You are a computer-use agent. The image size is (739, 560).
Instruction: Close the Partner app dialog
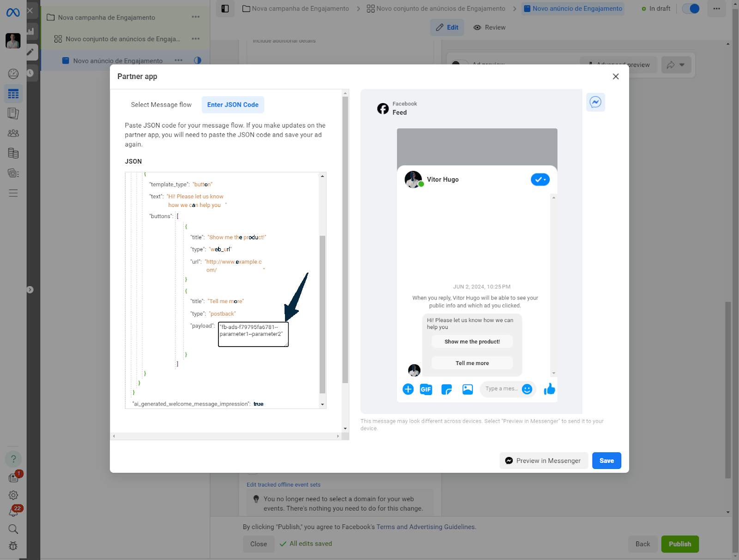tap(616, 77)
